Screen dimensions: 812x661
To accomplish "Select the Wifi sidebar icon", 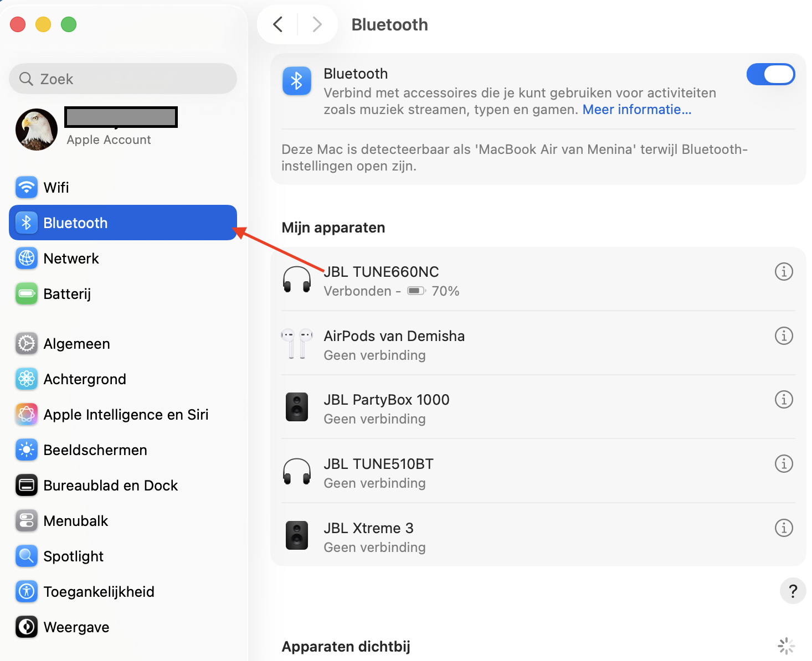I will 26,187.
